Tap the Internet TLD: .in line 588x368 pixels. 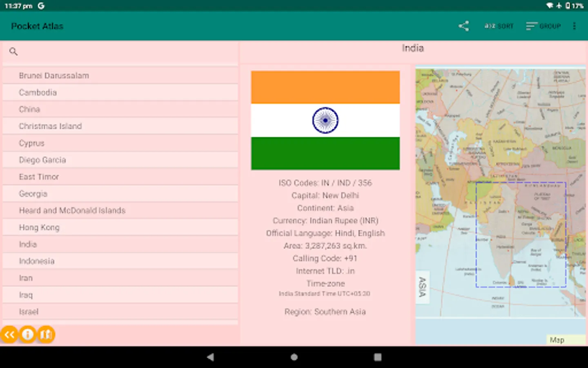(325, 271)
